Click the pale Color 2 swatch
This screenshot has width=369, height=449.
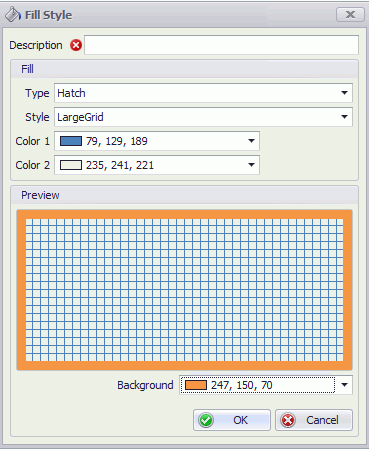tap(71, 165)
